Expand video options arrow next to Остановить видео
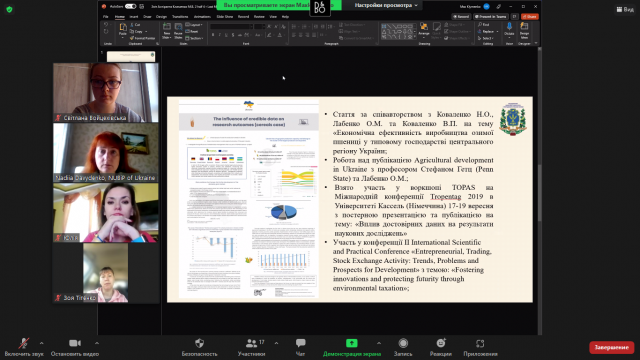Viewport: 640px width, 360px height. pyautogui.click(x=97, y=343)
